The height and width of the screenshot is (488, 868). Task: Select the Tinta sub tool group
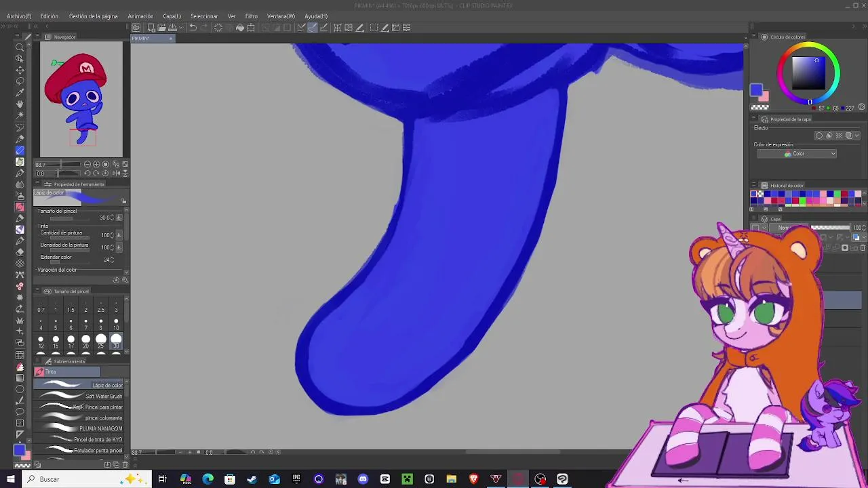click(67, 372)
